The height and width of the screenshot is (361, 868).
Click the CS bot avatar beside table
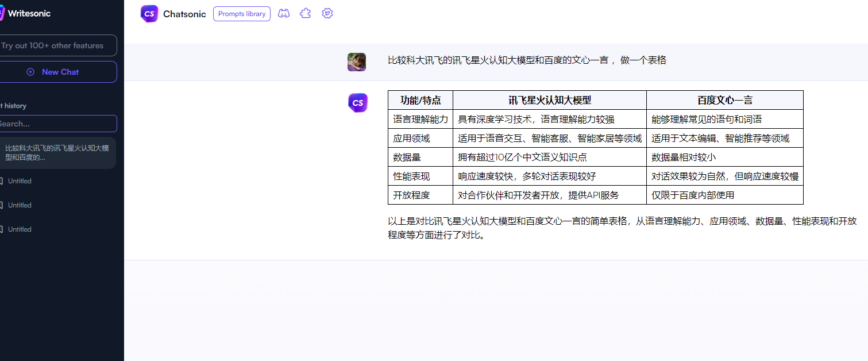[357, 103]
